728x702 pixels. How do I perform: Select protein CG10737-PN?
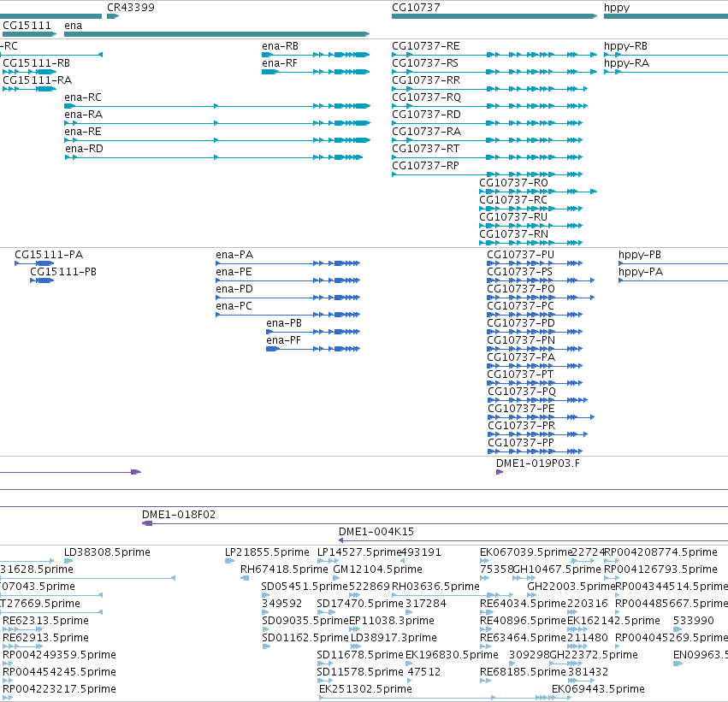(535, 349)
